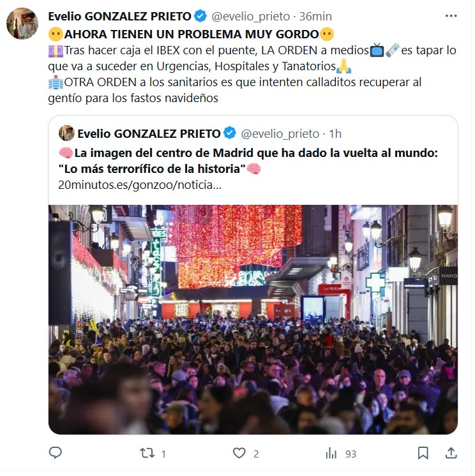Viewport: 475px width, 476px height.
Task: Open the reply comment bubble icon
Action: tap(56, 453)
